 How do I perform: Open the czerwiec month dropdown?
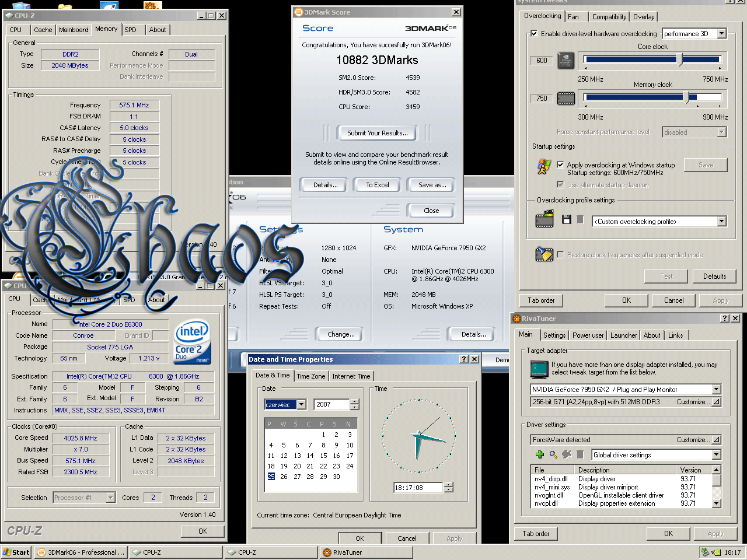301,405
